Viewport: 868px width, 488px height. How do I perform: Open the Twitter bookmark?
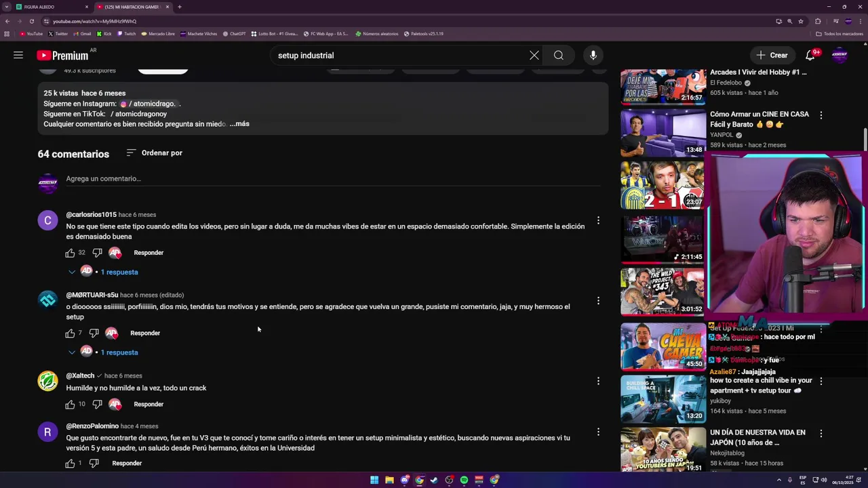(x=58, y=34)
